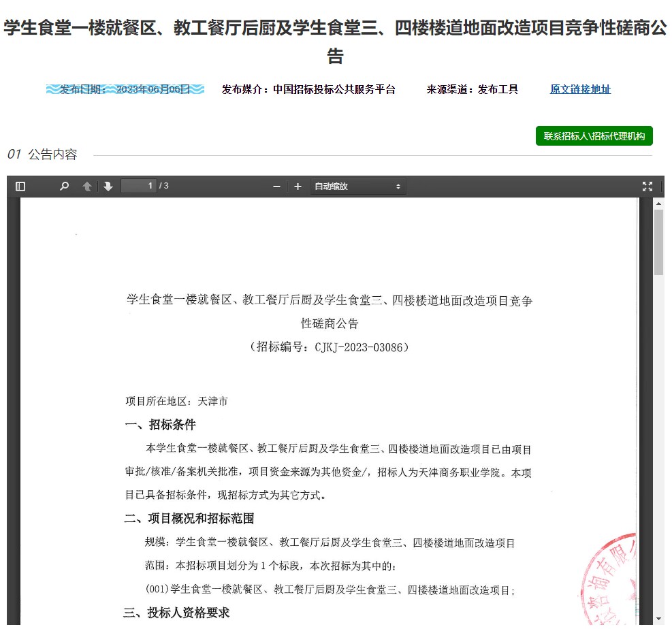
Task: Click the page number field
Action: click(139, 186)
